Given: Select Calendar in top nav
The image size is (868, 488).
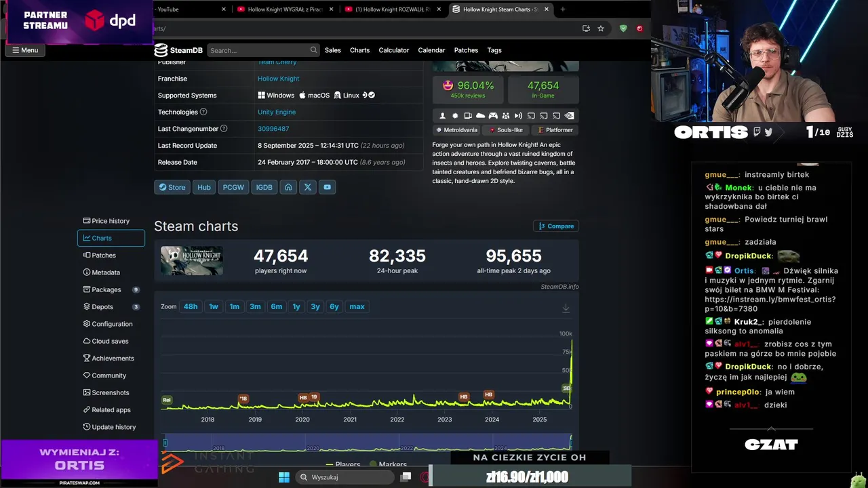Looking at the screenshot, I should [x=432, y=50].
